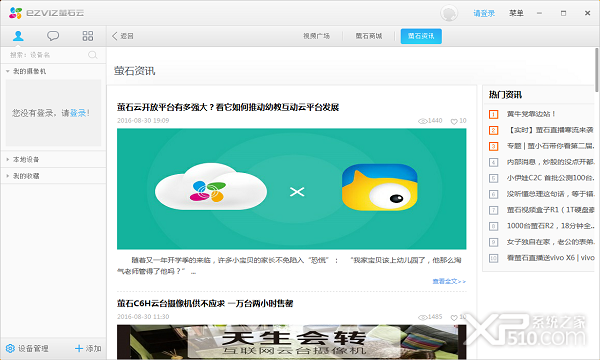Click the plus icon next to 添加

pyautogui.click(x=79, y=348)
